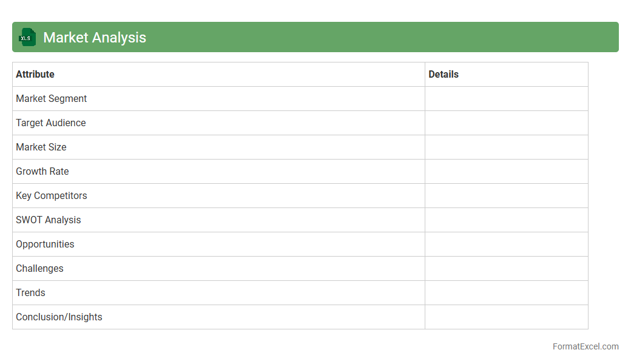Select the Market Size row label
The image size is (631, 364).
(x=41, y=147)
